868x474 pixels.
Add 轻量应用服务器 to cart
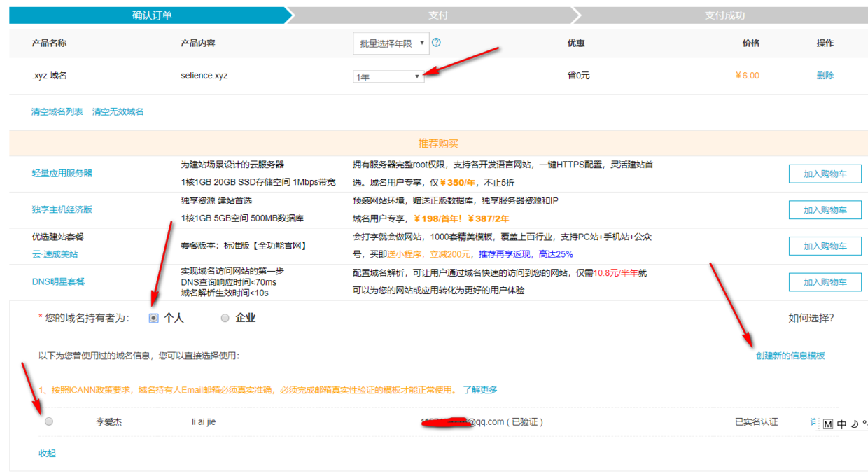tap(825, 174)
